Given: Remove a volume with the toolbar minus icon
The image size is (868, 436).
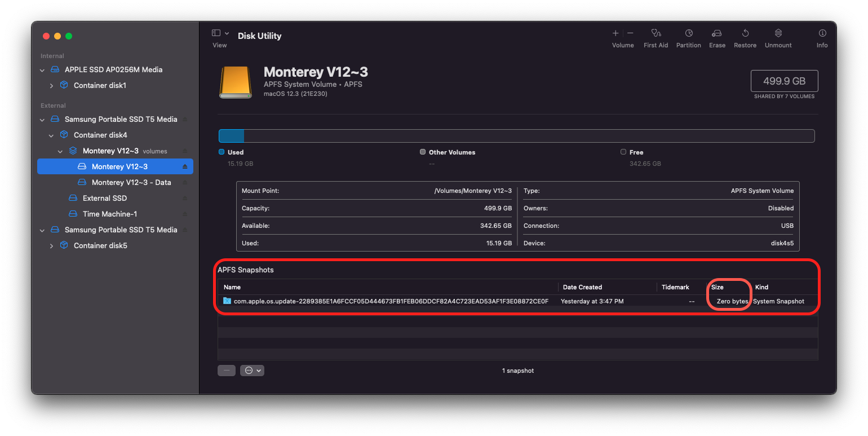Looking at the screenshot, I should pos(630,33).
